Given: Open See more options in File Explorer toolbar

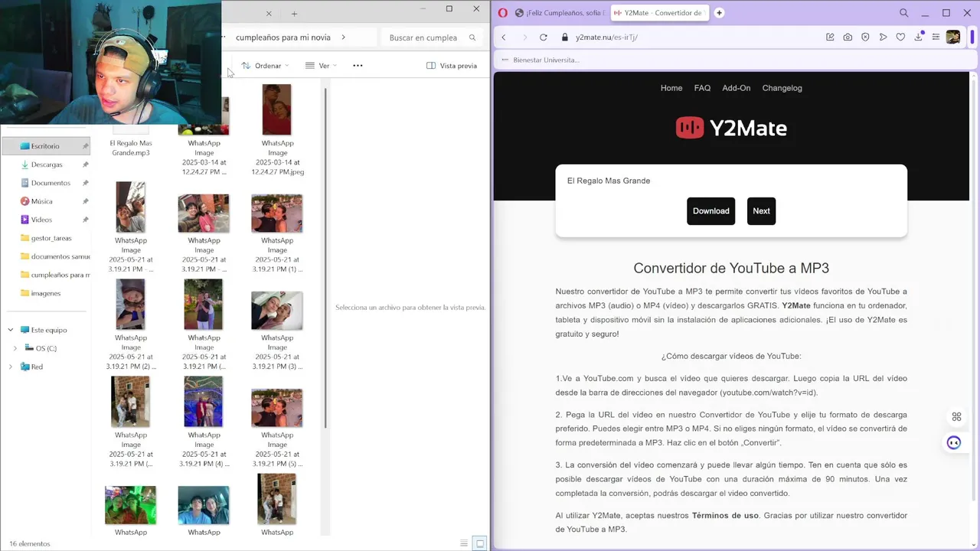Looking at the screenshot, I should [358, 66].
